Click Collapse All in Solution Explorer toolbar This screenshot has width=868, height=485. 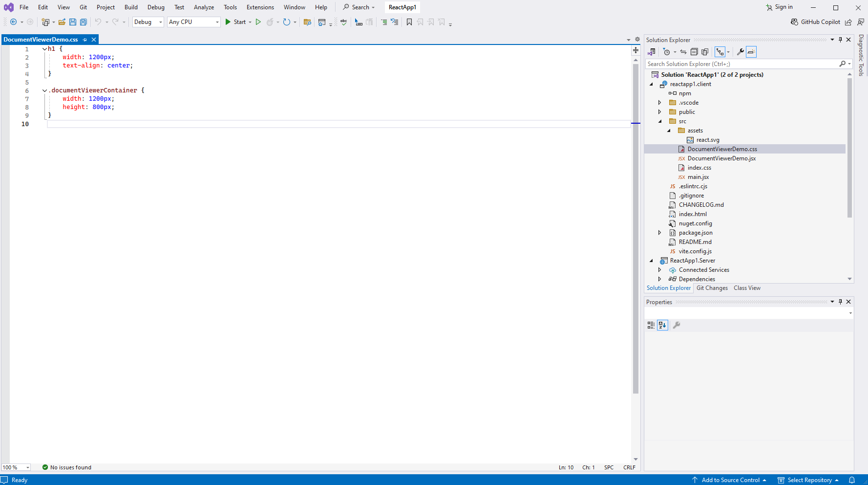694,52
